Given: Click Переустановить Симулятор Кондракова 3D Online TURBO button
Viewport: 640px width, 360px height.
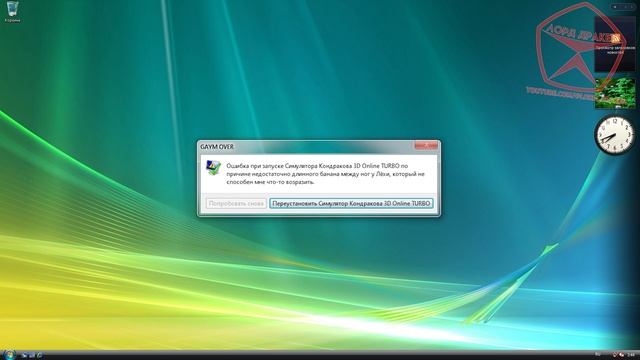Looking at the screenshot, I should [x=351, y=203].
